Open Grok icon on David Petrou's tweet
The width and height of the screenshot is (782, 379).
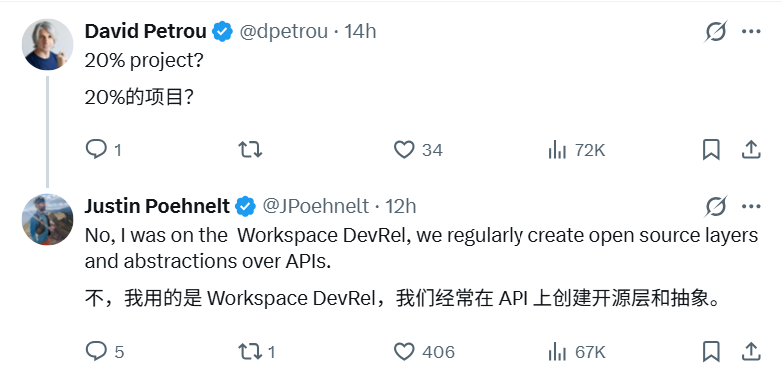(x=716, y=31)
